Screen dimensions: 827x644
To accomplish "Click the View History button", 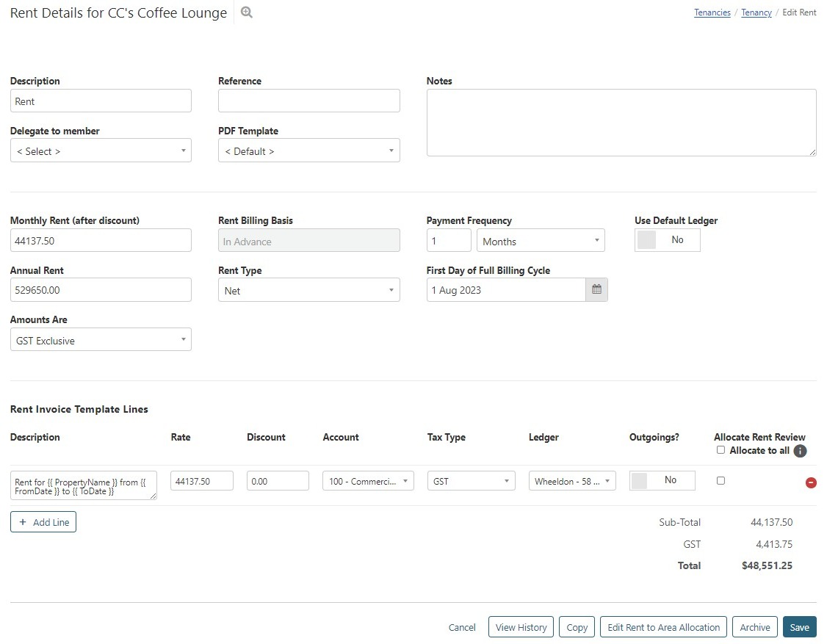I will click(x=521, y=627).
